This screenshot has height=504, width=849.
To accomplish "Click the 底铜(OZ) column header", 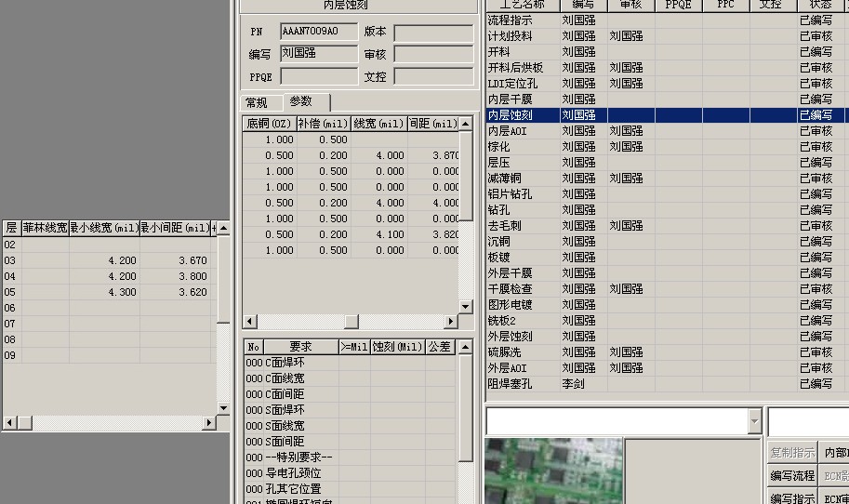I will (x=269, y=124).
